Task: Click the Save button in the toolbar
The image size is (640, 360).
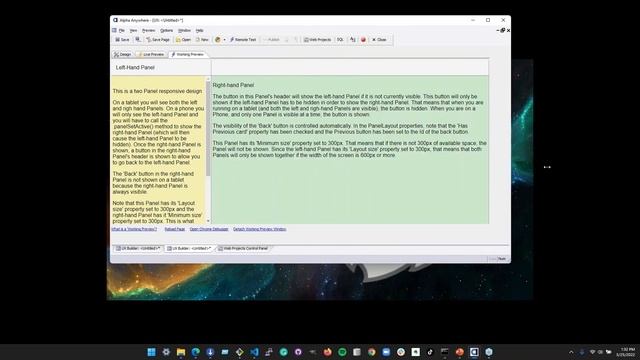Action: [122, 40]
